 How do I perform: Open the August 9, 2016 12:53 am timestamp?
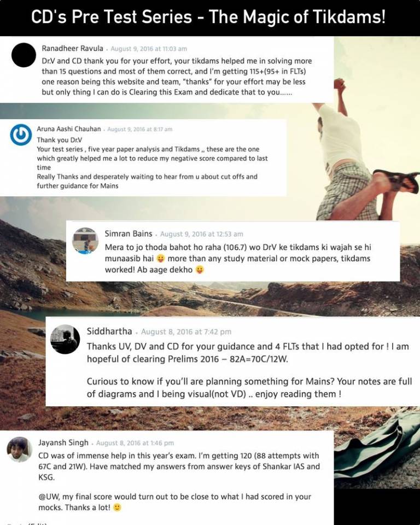pyautogui.click(x=202, y=234)
